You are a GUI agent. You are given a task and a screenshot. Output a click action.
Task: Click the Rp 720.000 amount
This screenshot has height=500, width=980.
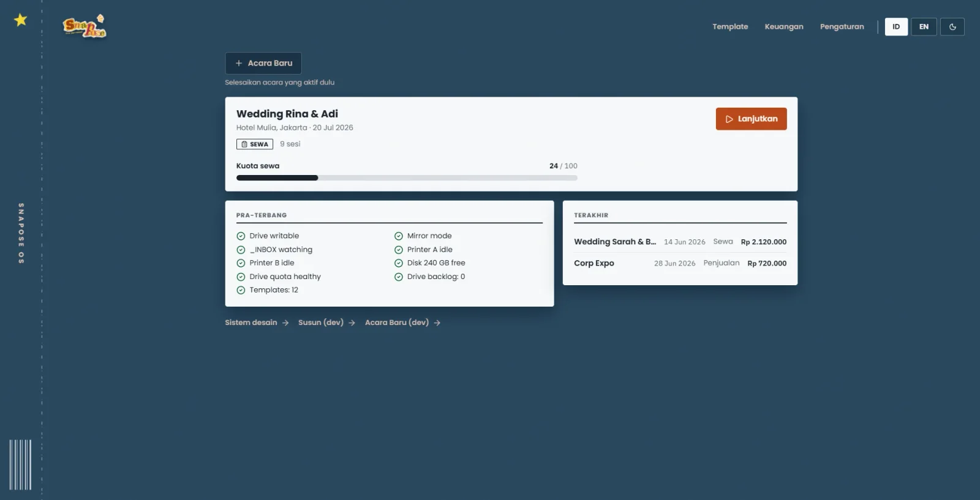767,264
